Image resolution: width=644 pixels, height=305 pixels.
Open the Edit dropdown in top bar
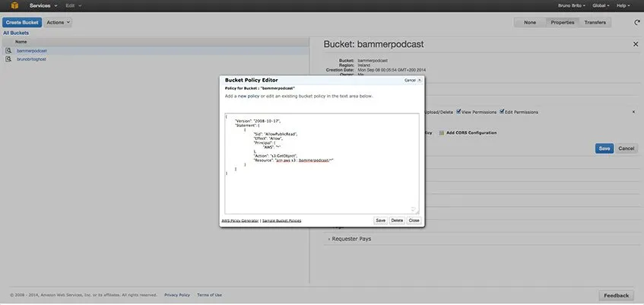(x=74, y=6)
